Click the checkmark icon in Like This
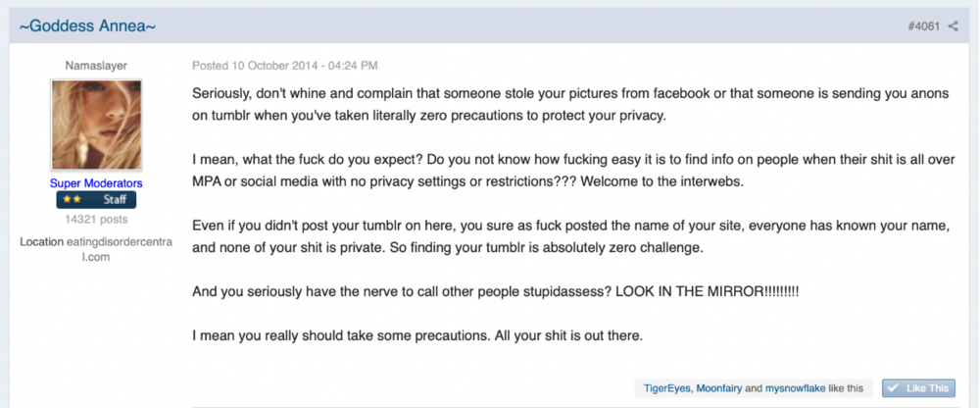Viewport: 980px width, 408px height. (893, 388)
